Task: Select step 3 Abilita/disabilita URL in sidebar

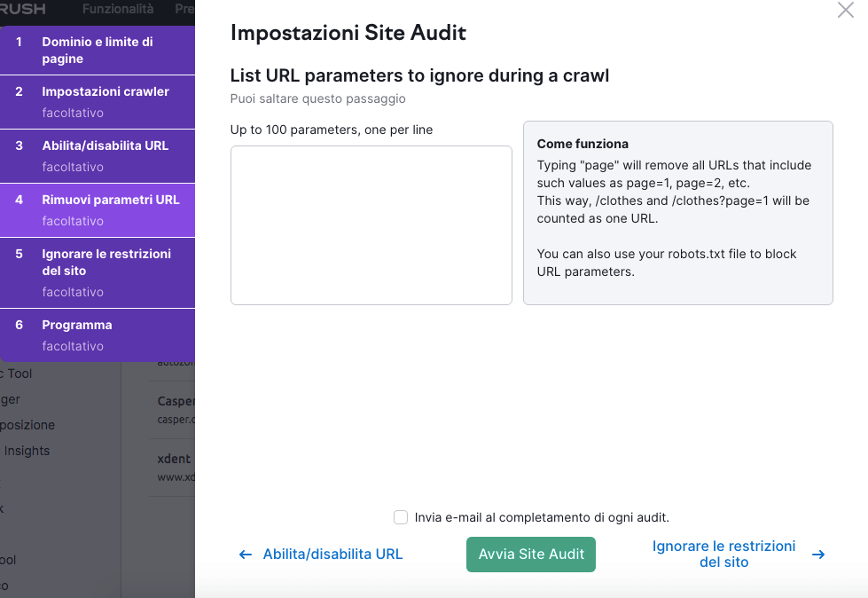Action: tap(97, 155)
